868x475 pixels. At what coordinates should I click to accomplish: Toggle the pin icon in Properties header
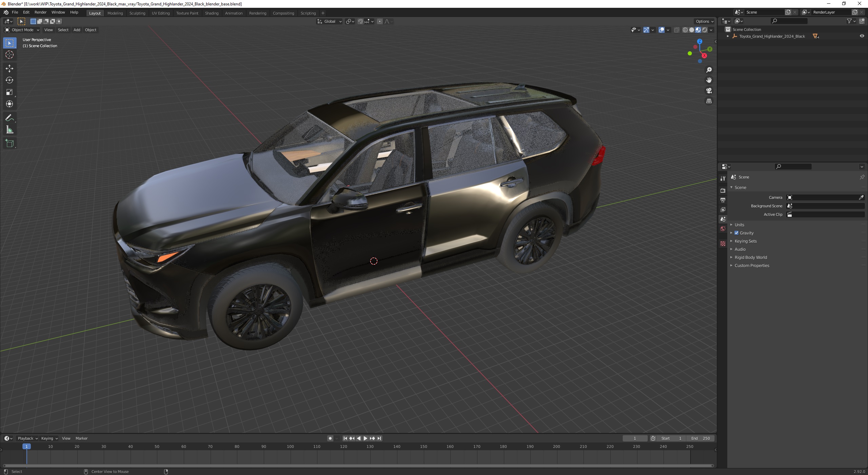point(862,177)
